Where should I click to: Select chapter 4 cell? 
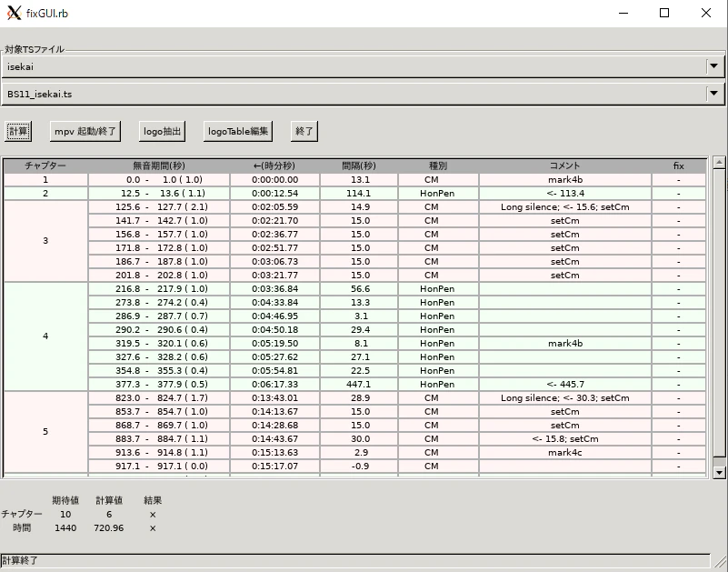tap(45, 336)
